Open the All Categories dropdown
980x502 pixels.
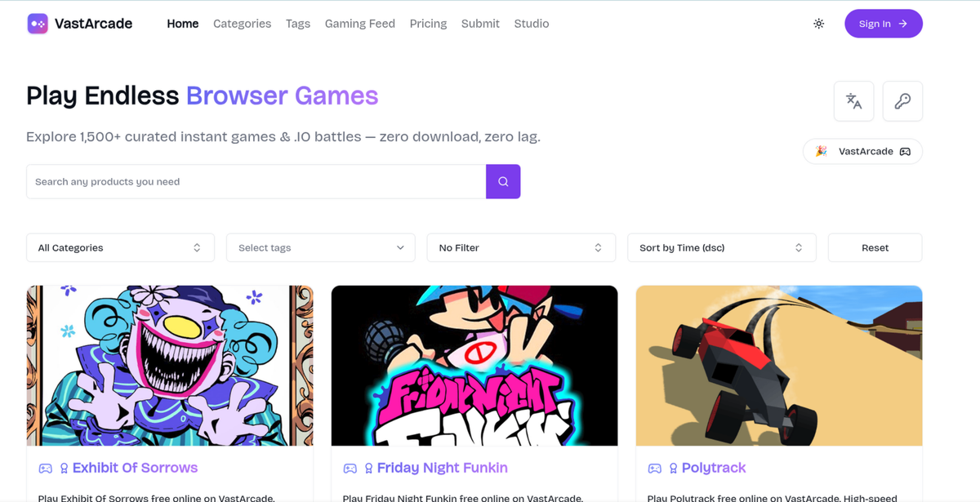tap(120, 247)
